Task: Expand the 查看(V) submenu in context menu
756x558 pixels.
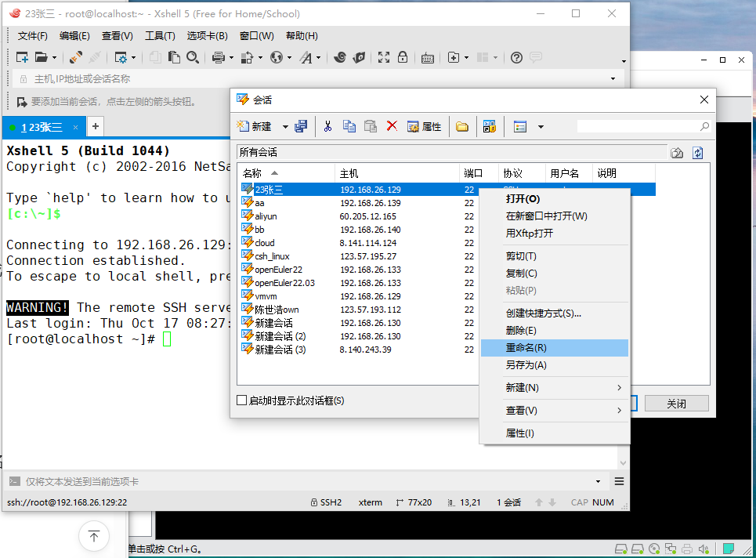Action: [555, 411]
